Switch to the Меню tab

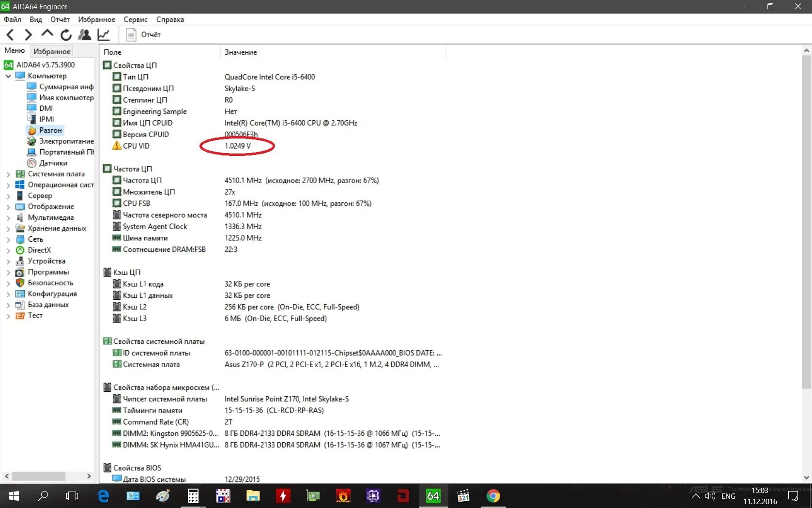click(15, 50)
